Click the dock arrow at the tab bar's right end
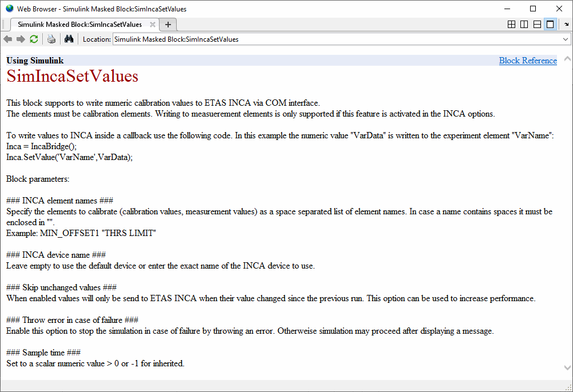This screenshot has height=392, width=573. tap(566, 25)
